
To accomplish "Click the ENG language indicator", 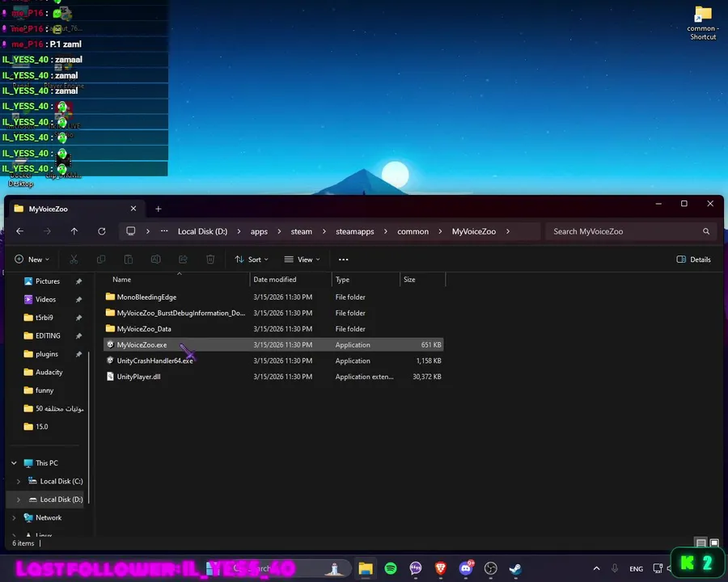I will [x=636, y=569].
